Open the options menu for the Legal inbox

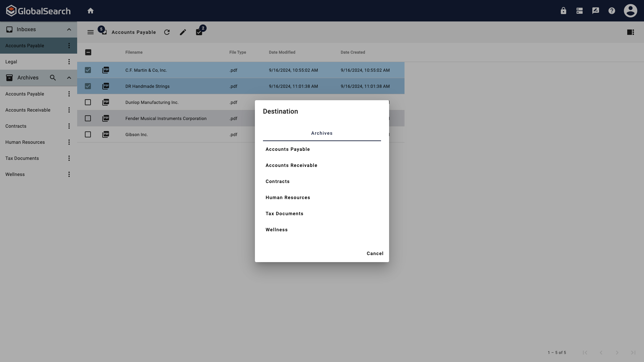[69, 62]
